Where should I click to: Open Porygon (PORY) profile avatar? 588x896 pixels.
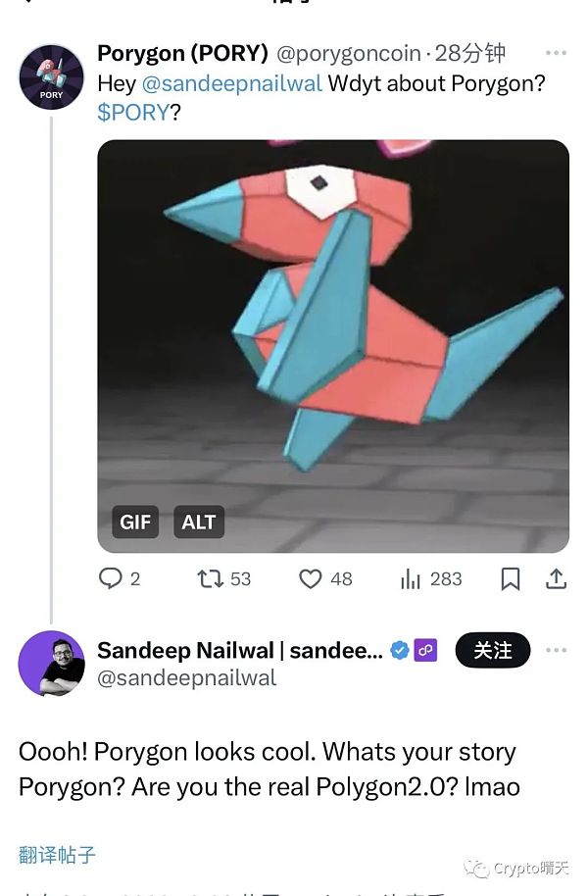(51, 76)
